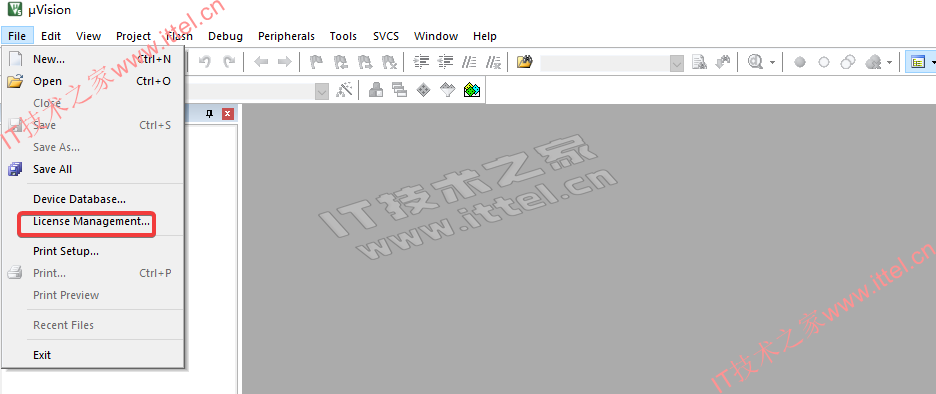Select License Management from File menu
The width and height of the screenshot is (936, 394).
91,221
